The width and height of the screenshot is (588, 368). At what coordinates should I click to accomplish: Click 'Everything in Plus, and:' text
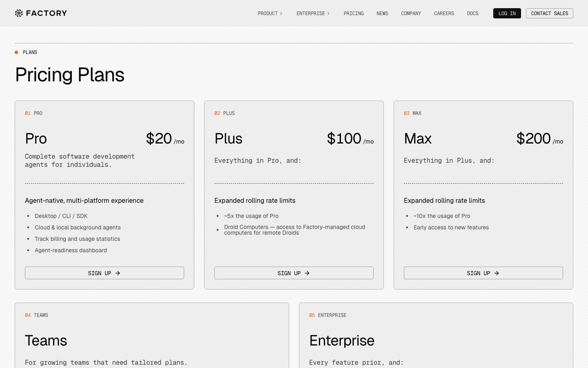[x=449, y=161]
